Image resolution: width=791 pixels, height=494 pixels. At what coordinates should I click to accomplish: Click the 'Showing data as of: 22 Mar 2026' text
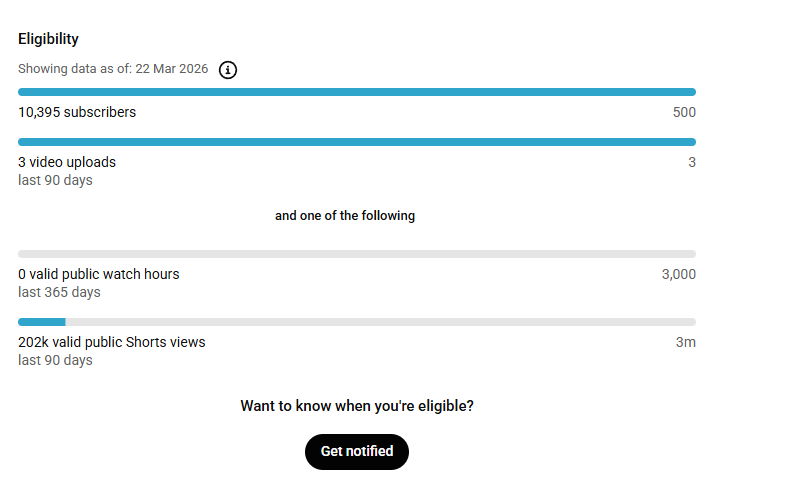[x=113, y=69]
